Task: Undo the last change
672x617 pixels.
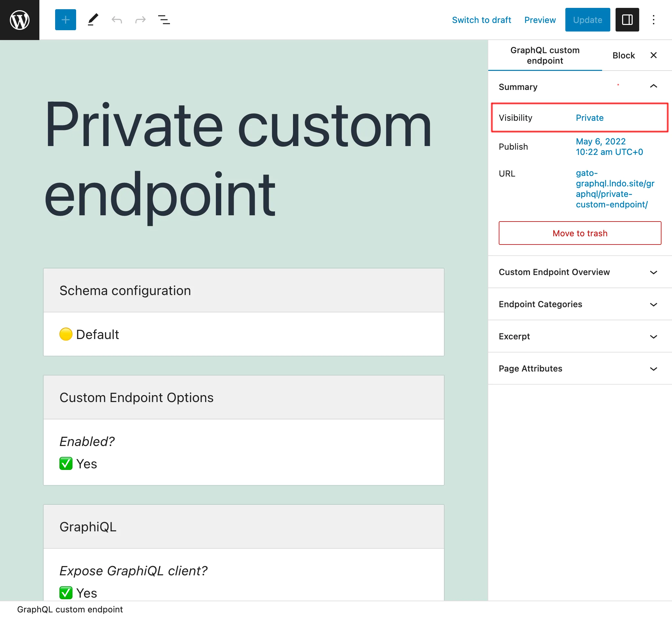Action: (x=116, y=20)
